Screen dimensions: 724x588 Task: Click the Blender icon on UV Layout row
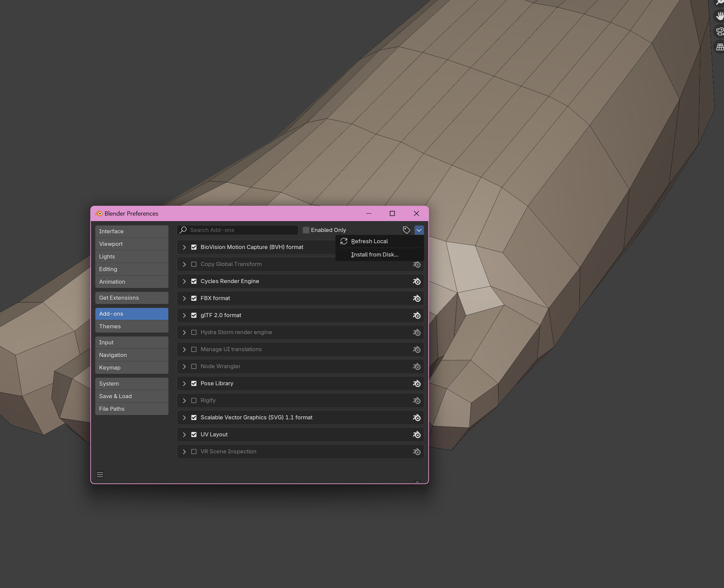click(417, 435)
